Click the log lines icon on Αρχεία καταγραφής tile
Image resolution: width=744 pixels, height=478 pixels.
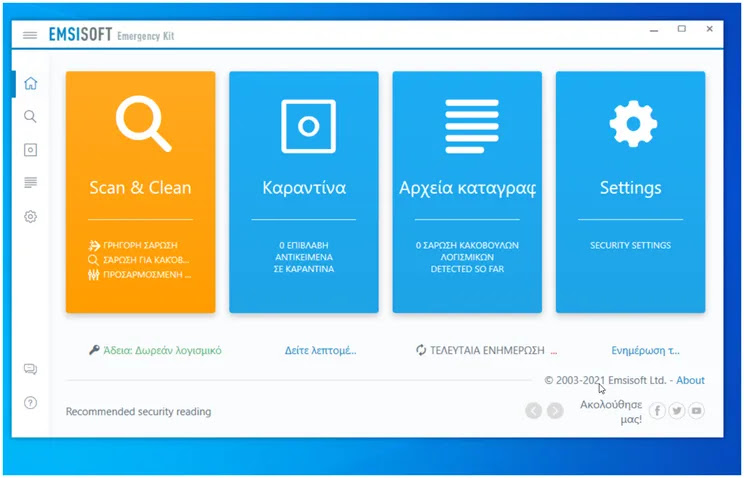point(472,126)
